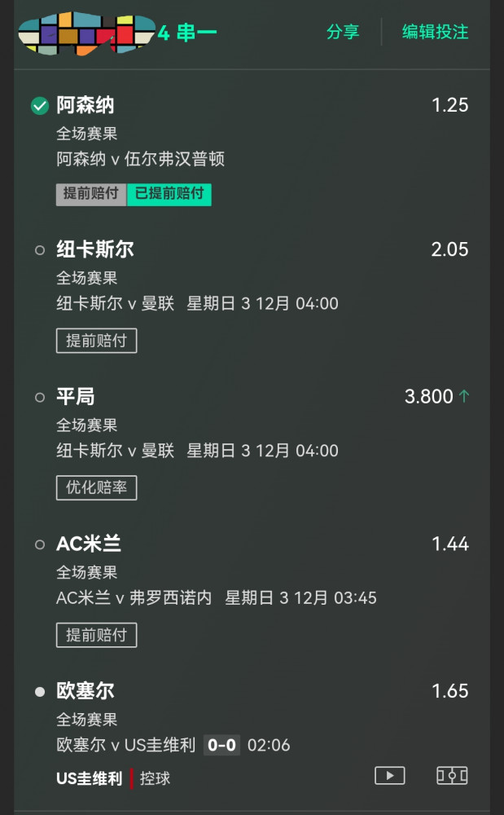The width and height of the screenshot is (504, 815).
Task: Open the 阿森纳 v 伍尔弗汉普顿 match line
Action: tap(140, 159)
